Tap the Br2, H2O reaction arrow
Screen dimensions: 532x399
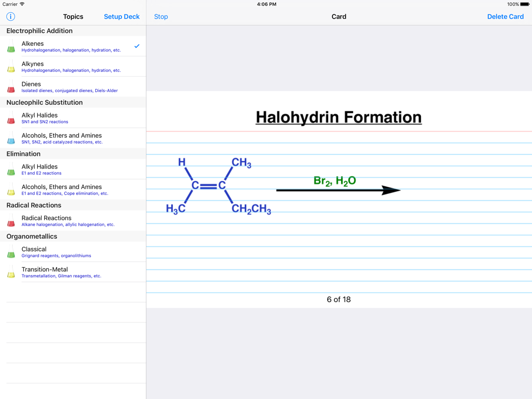(x=338, y=190)
